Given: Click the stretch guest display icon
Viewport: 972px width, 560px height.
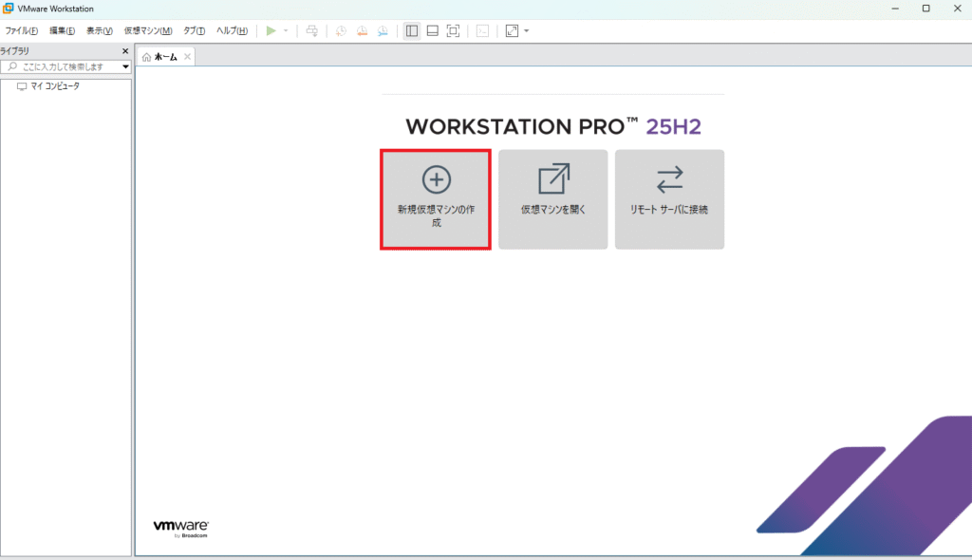Looking at the screenshot, I should [x=512, y=30].
